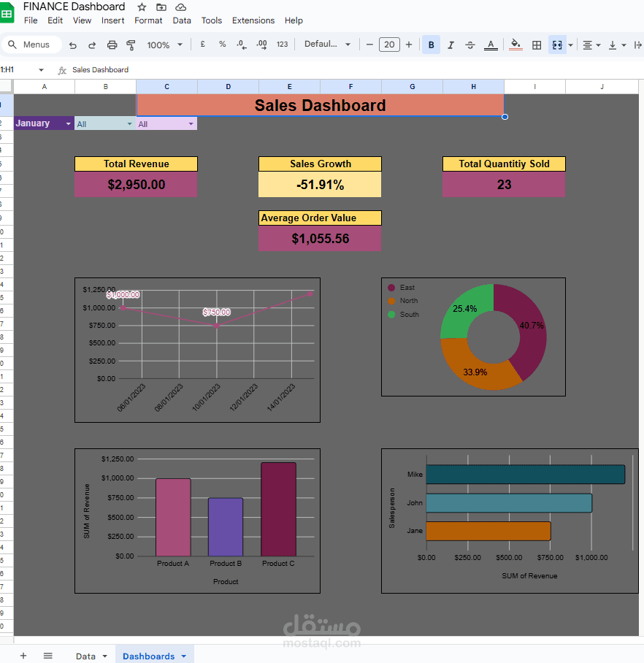
Task: Open the Data menu
Action: coord(182,20)
